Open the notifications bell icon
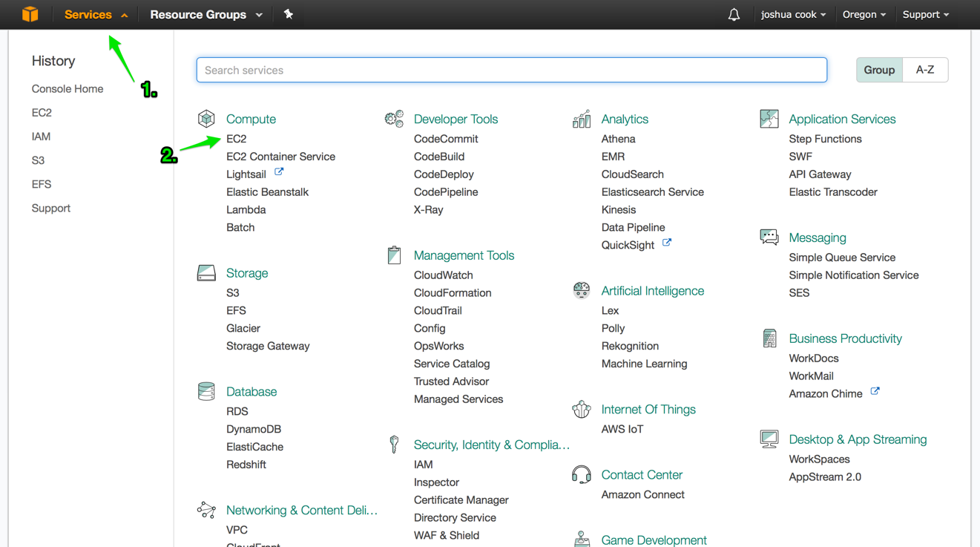This screenshot has height=547, width=980. 734,14
